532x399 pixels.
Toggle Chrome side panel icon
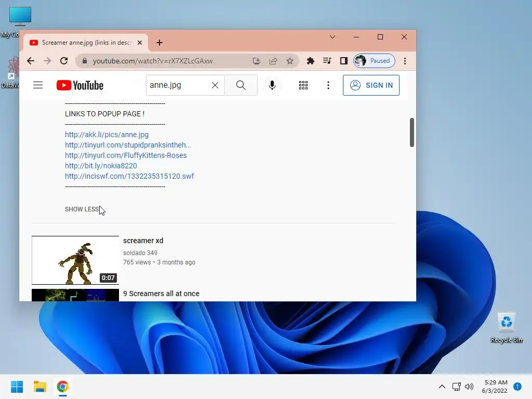coord(344,61)
